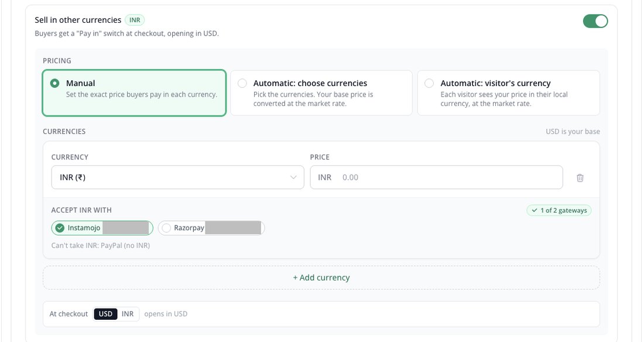Choose Automatic: choose currencies pricing
This screenshot has width=644, height=342.
(x=321, y=93)
